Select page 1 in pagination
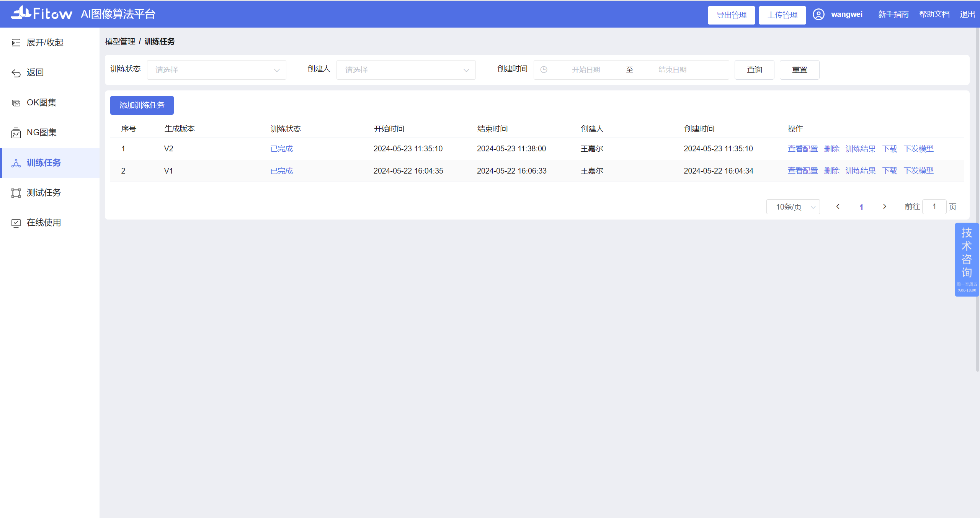Viewport: 980px width, 518px height. pos(861,207)
